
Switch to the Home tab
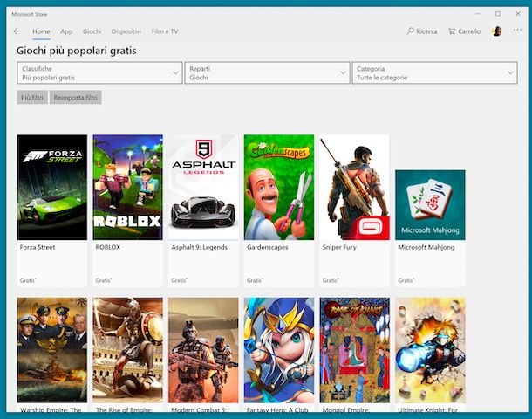click(41, 31)
